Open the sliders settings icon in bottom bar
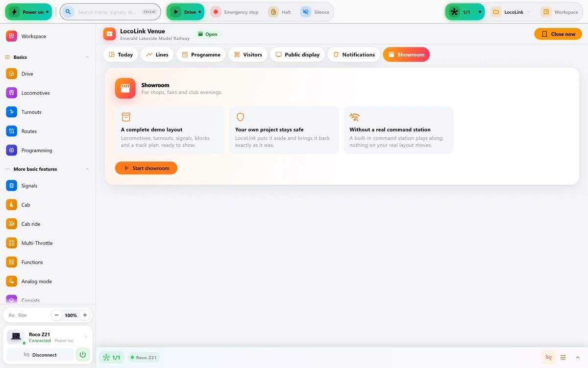Screen dimensions: 588x368 [x=563, y=357]
